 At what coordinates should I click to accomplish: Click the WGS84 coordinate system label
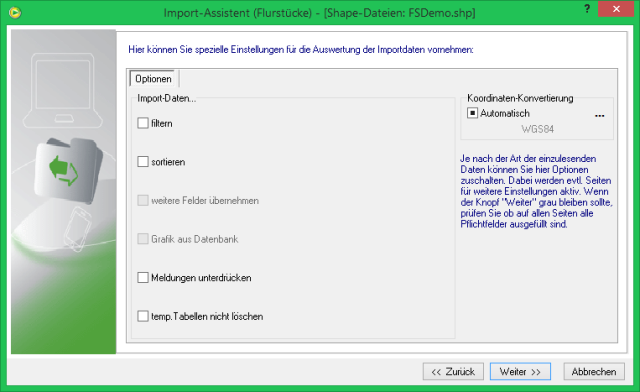coord(538,129)
